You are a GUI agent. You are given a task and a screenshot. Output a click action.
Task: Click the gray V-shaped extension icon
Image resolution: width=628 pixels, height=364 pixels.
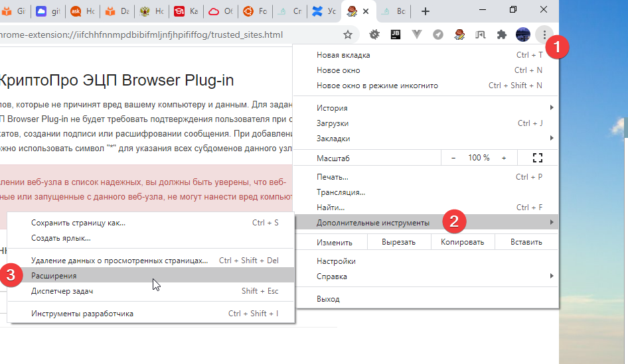coord(416,34)
